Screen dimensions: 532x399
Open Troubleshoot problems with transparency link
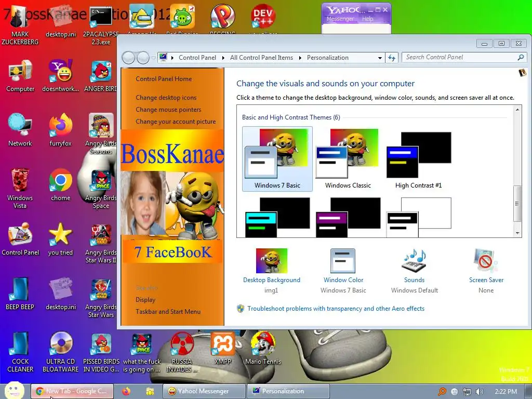pyautogui.click(x=336, y=309)
